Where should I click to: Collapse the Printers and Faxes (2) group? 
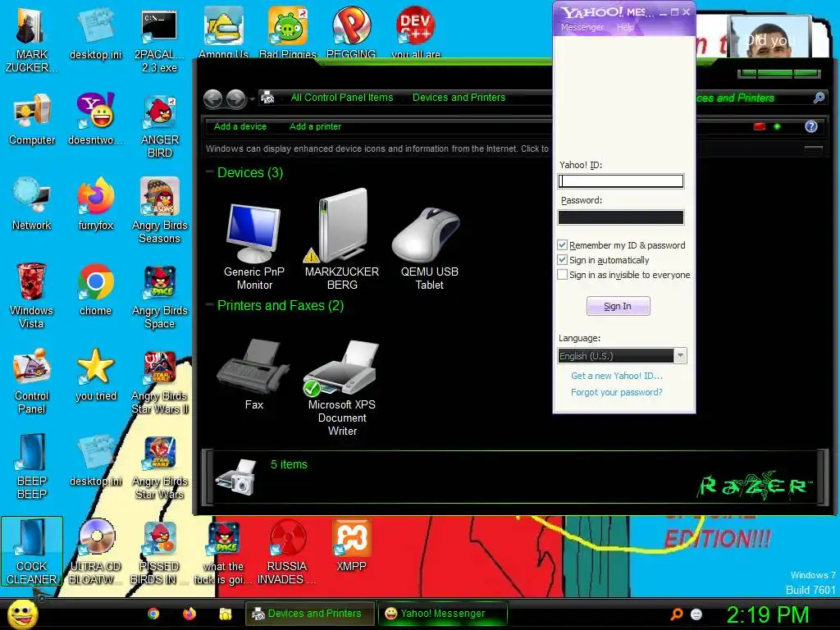coord(209,305)
